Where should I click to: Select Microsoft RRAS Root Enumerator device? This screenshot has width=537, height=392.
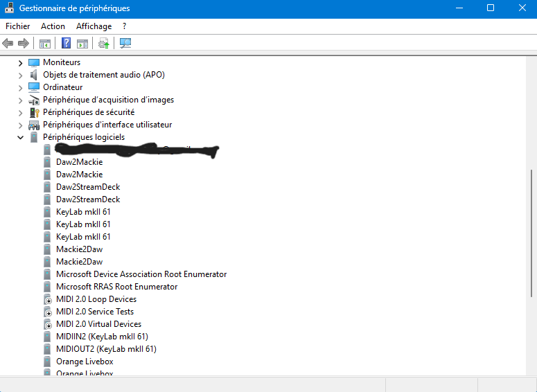coord(116,287)
